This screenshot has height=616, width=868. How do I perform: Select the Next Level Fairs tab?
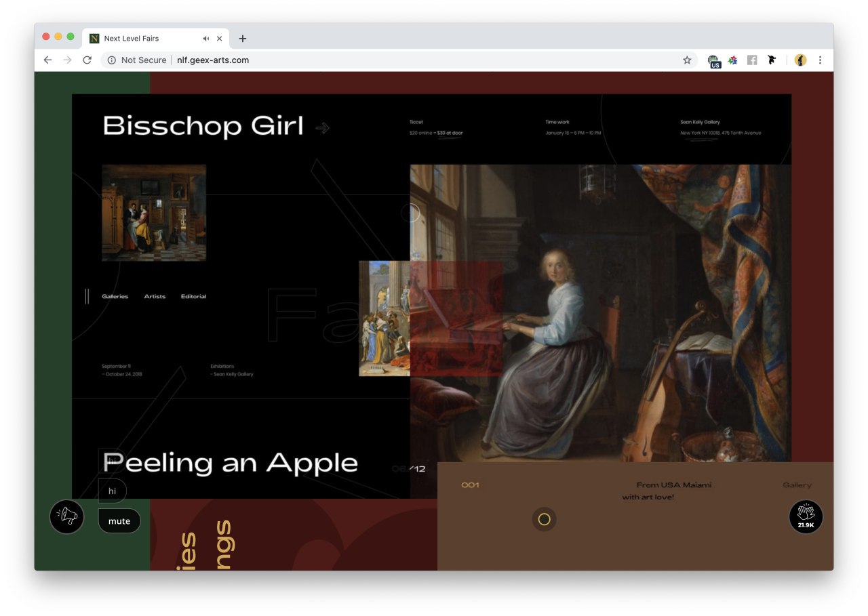pos(155,39)
